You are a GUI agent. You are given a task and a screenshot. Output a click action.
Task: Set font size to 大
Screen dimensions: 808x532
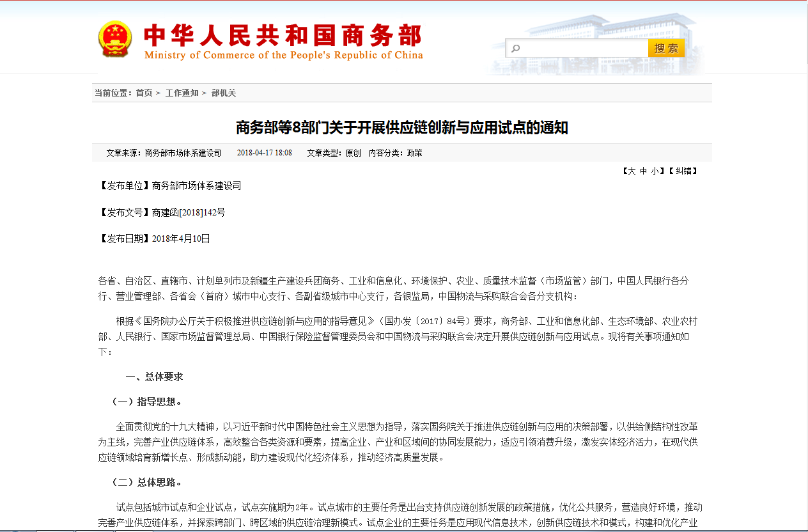[x=632, y=171]
